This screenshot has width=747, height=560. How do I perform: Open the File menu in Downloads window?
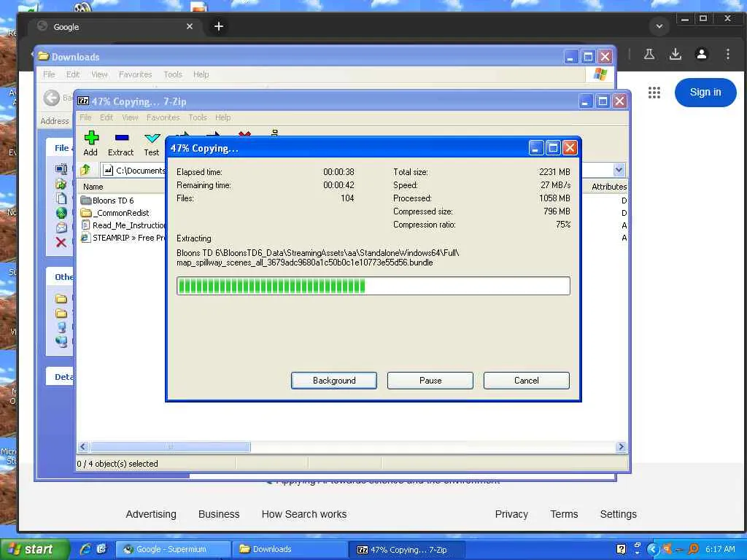49,74
